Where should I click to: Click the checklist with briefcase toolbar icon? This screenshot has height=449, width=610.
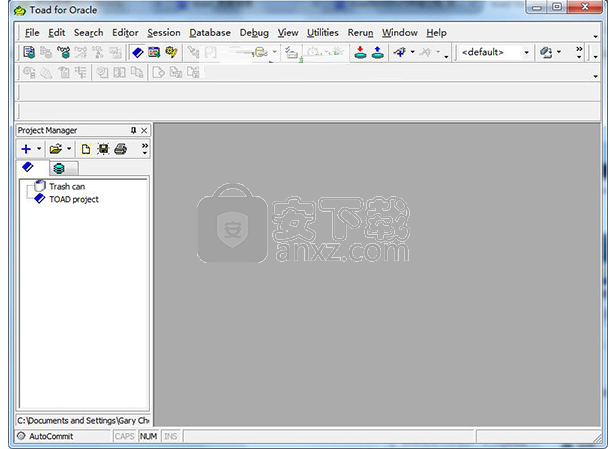point(291,52)
